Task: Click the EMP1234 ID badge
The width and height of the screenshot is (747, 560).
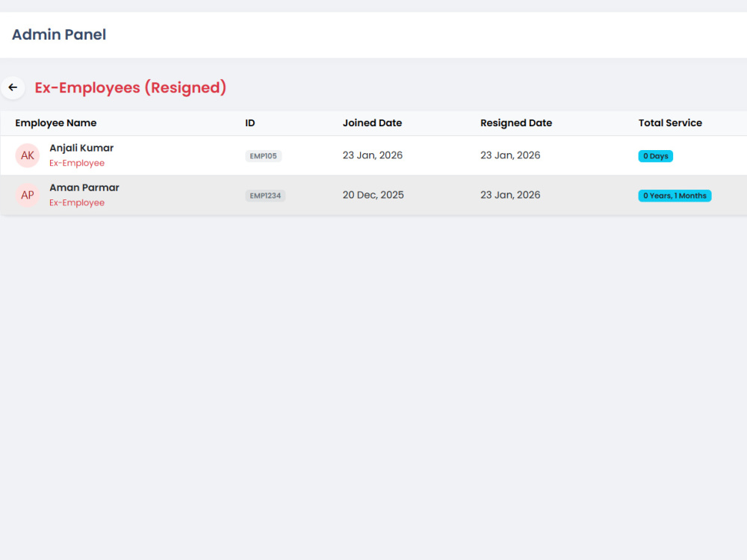Action: click(265, 195)
